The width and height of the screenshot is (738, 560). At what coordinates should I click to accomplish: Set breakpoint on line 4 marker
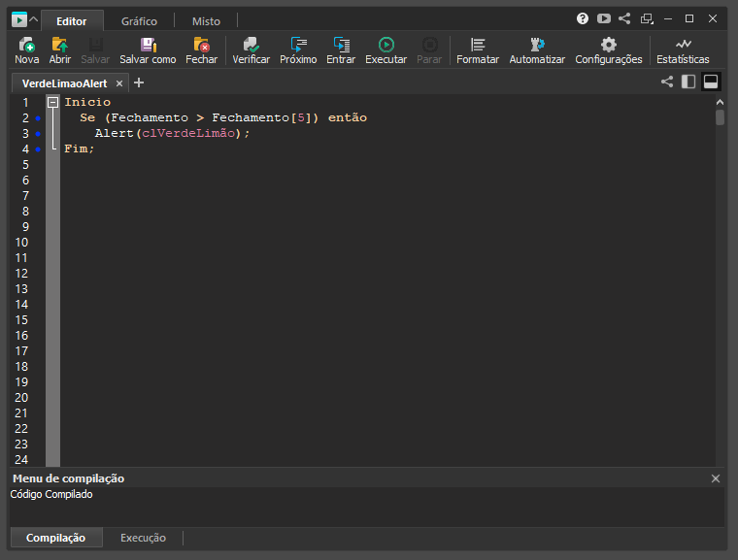tap(38, 149)
